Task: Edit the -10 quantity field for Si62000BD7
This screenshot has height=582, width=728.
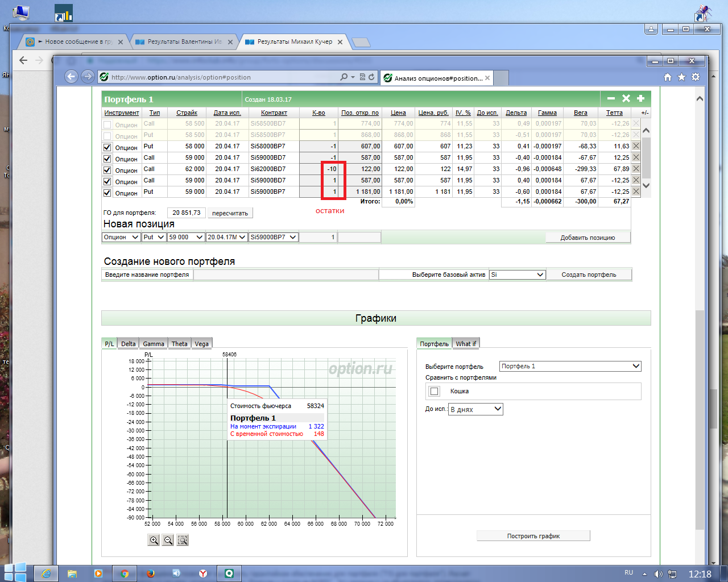Action: [320, 169]
